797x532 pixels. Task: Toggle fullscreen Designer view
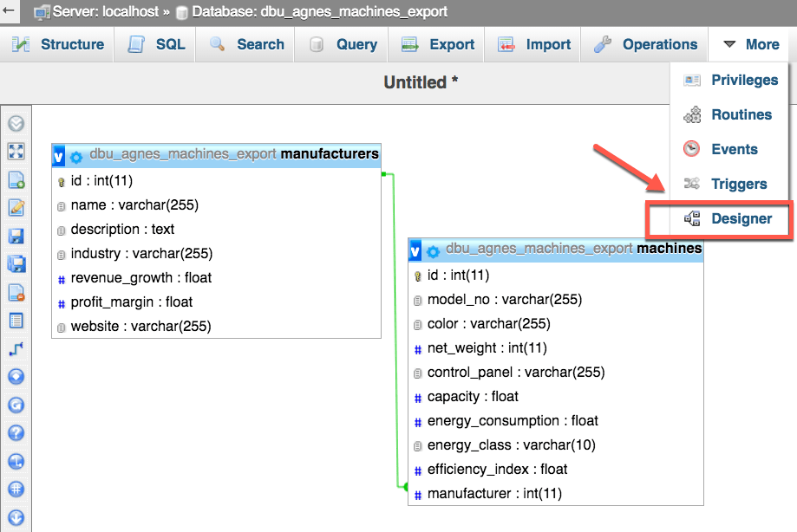click(16, 151)
